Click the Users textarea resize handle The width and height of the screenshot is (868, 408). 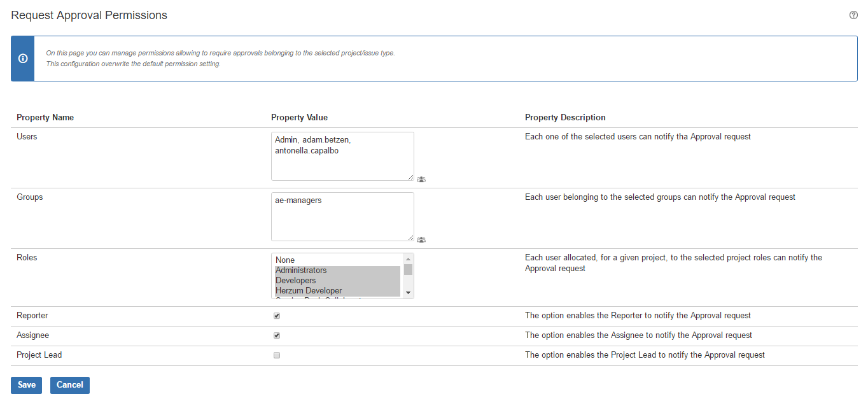click(410, 178)
